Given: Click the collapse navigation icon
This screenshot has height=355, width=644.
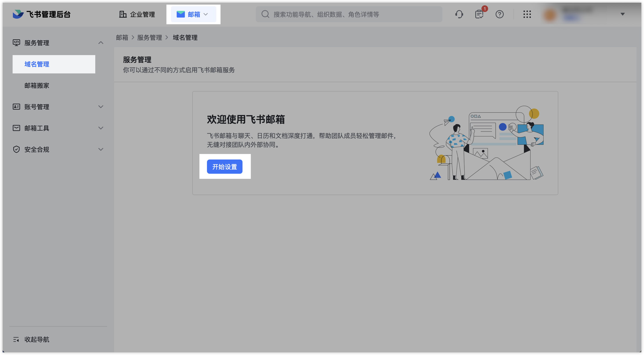Looking at the screenshot, I should [16, 339].
